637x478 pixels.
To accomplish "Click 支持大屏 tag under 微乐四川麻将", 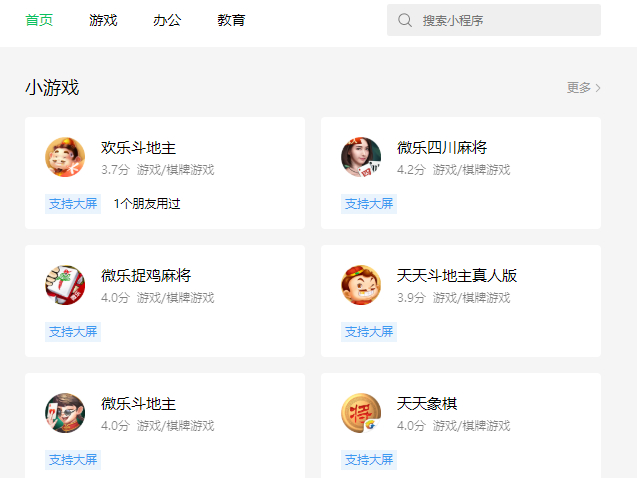I will [369, 203].
